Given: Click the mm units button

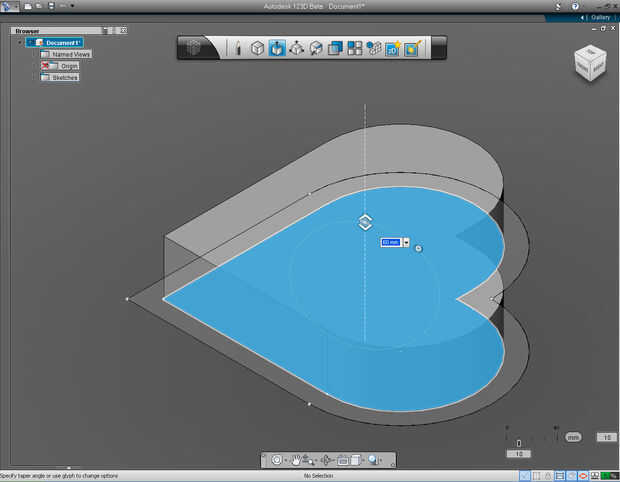Looking at the screenshot, I should 573,437.
